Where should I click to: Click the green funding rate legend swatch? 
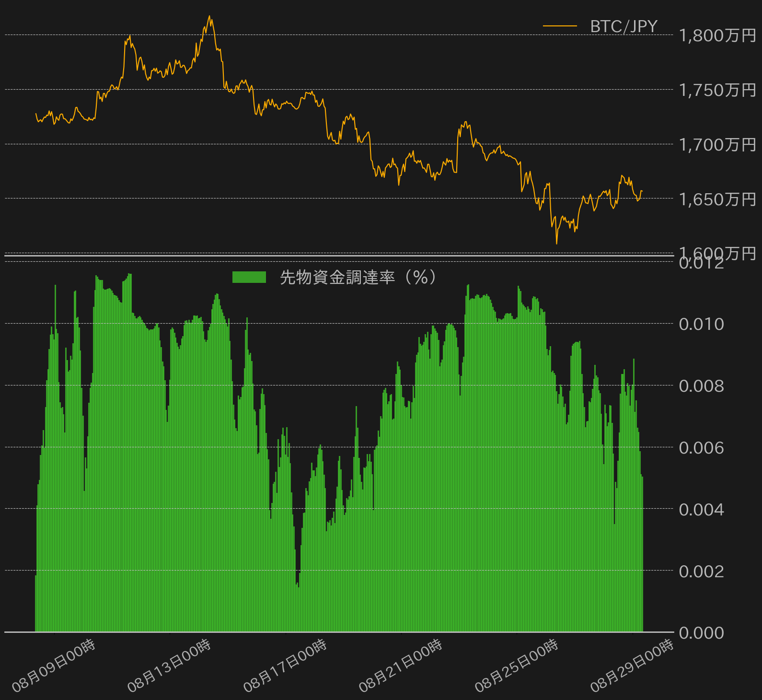[x=249, y=277]
